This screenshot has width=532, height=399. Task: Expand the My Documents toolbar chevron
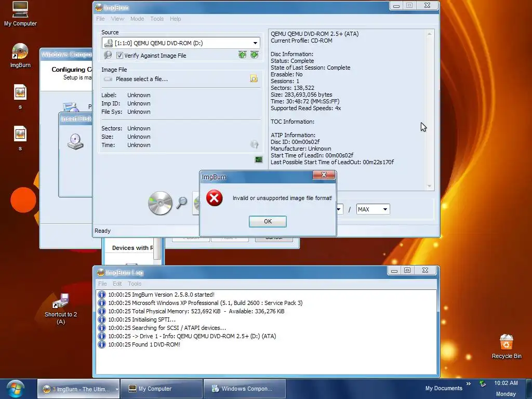(469, 384)
